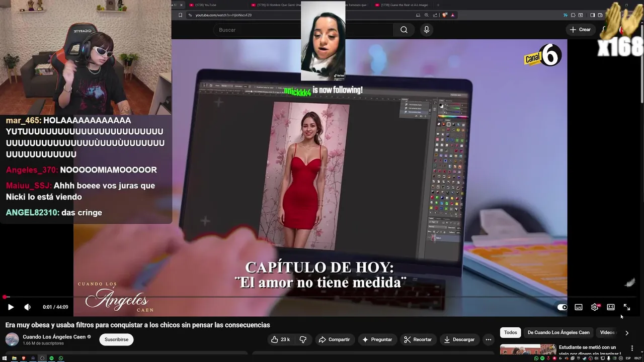Click Maiuu_SSJ username in chat overlay
The height and width of the screenshot is (362, 644).
point(29,186)
